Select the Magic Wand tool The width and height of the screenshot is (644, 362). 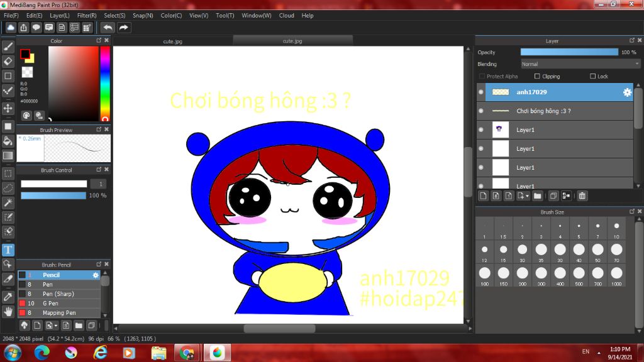[8, 202]
